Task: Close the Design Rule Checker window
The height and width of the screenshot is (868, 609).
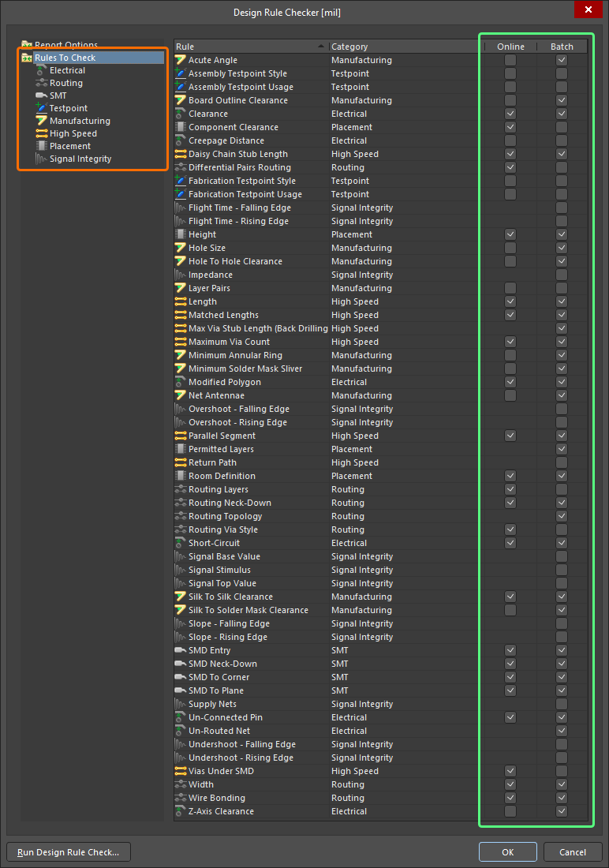Action: 588,9
